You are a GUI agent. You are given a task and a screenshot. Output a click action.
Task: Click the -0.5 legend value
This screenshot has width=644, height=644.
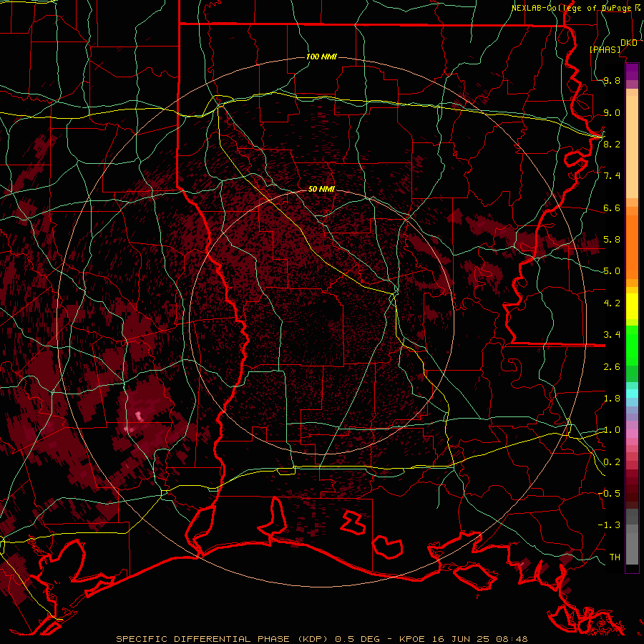coord(609,493)
